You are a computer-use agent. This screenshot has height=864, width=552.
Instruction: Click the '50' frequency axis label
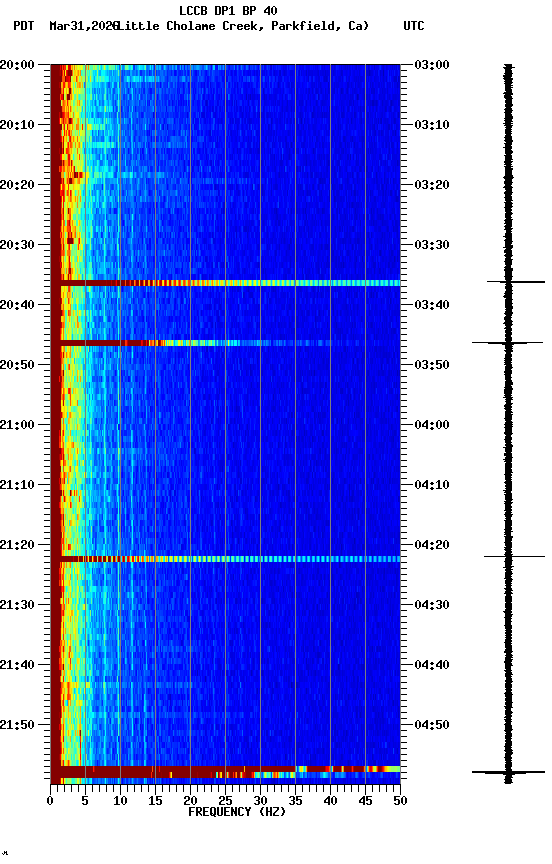coord(400,801)
